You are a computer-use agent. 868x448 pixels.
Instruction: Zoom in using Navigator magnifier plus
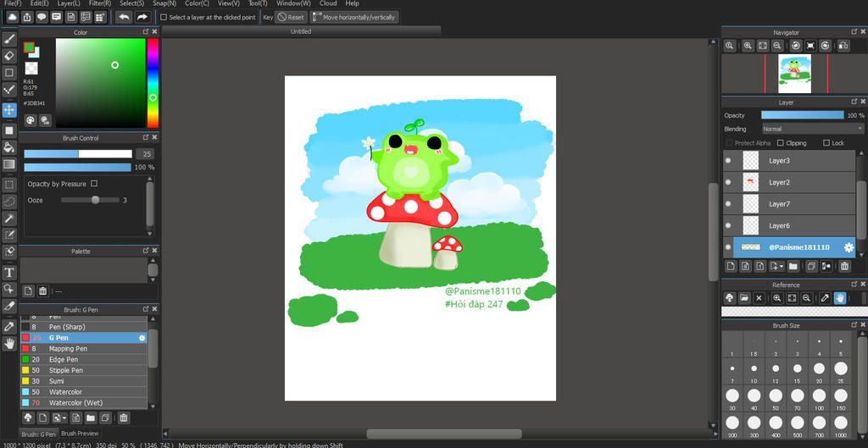point(748,46)
